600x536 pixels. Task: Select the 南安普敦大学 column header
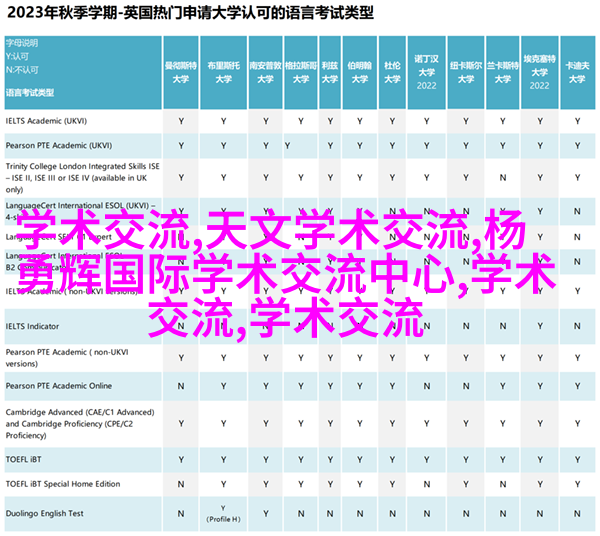266,72
